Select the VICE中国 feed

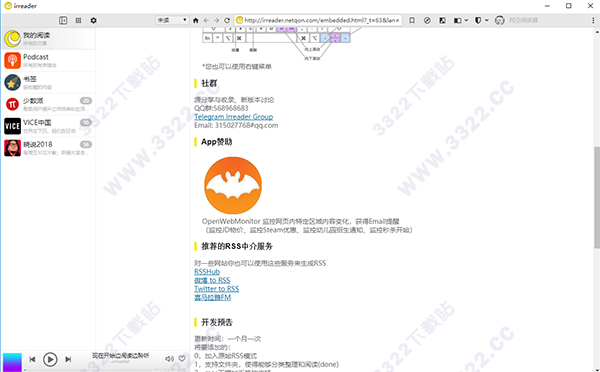point(49,126)
